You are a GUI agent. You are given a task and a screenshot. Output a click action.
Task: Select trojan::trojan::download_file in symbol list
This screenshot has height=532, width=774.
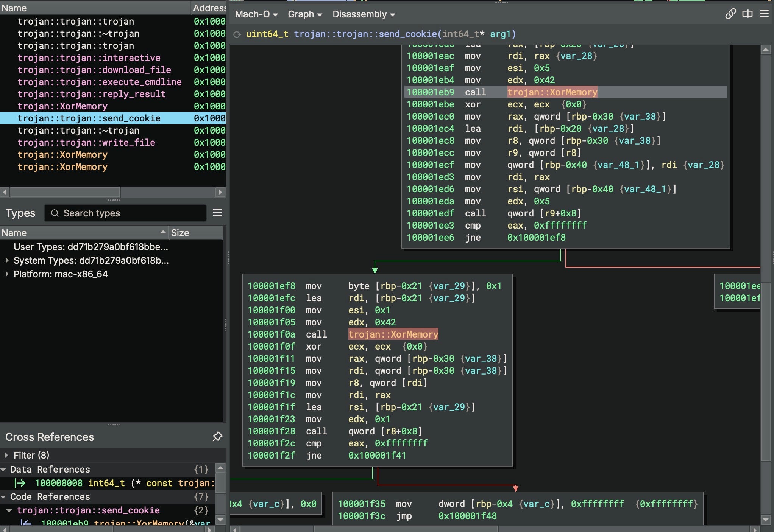point(94,70)
